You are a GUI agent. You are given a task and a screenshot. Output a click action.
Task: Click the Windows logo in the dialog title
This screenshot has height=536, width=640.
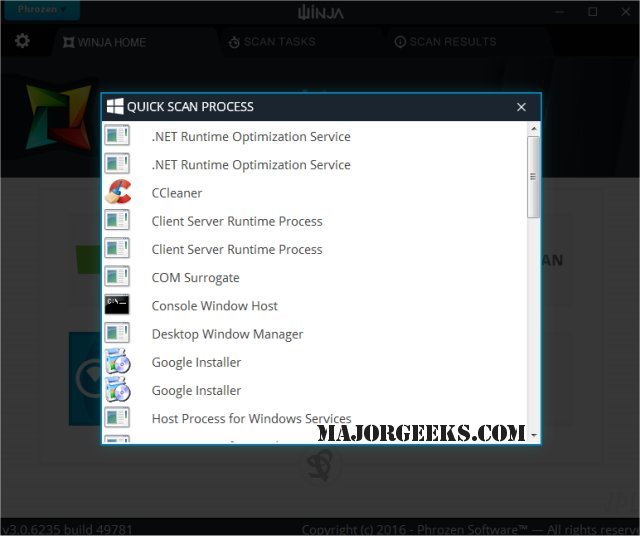click(x=115, y=107)
